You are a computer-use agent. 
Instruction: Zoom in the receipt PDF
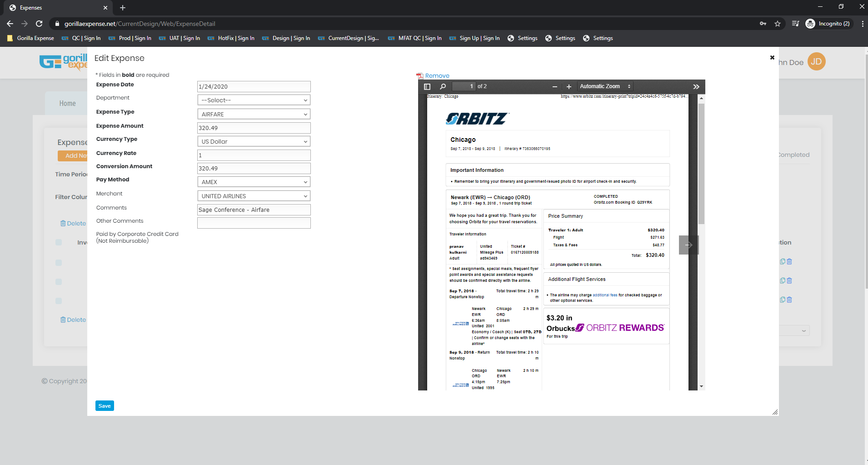[569, 87]
